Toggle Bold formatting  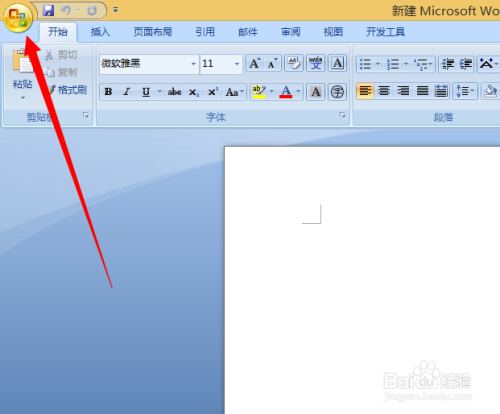[x=108, y=92]
